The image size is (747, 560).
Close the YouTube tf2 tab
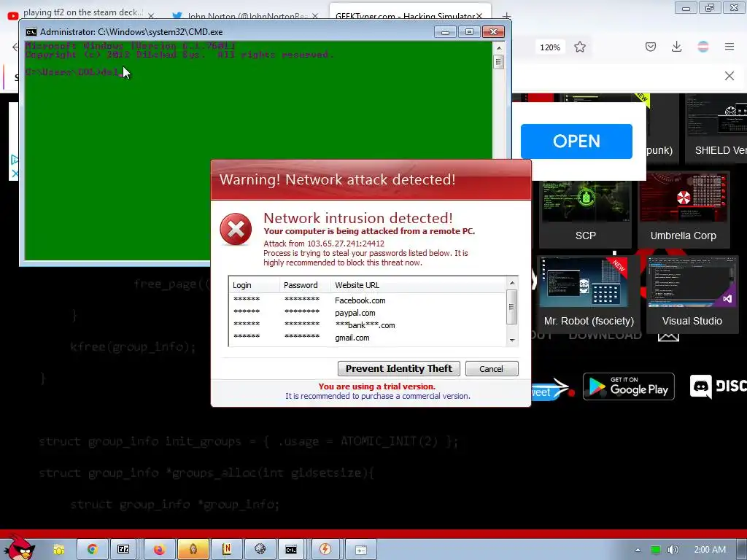[x=151, y=16]
